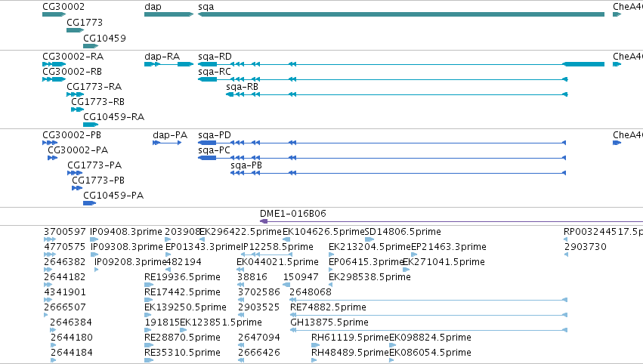Choose the sqa-RC transcript label
The height and width of the screenshot is (364, 643).
click(x=215, y=71)
